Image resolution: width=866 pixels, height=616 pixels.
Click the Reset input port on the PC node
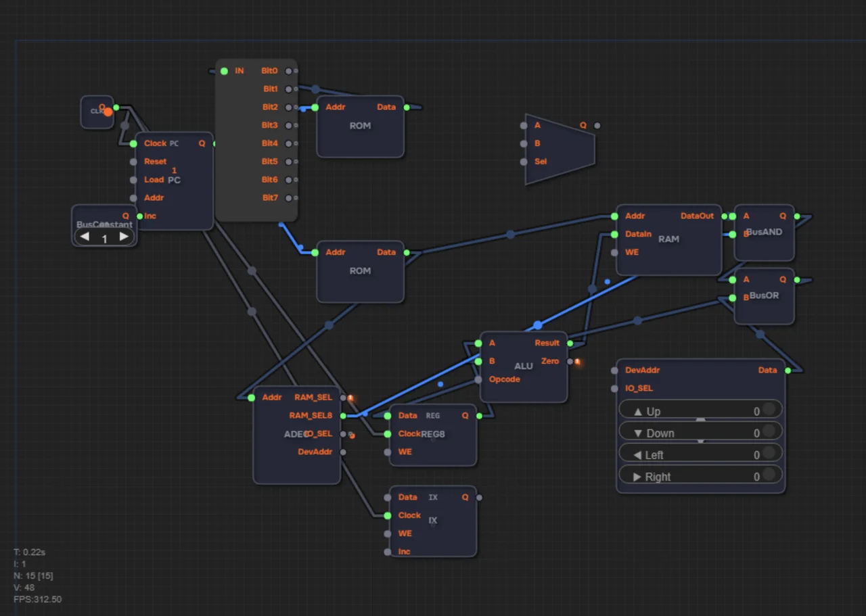pyautogui.click(x=133, y=162)
